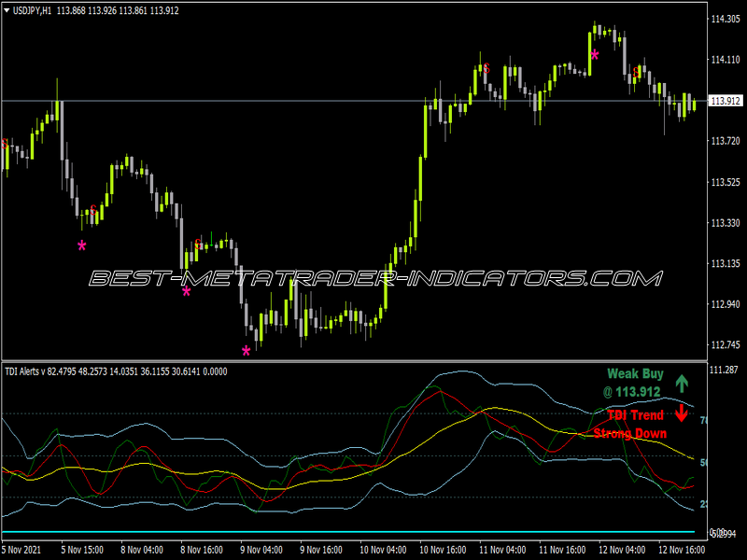Click the 9 Nov 04:00 time label

click(x=261, y=550)
